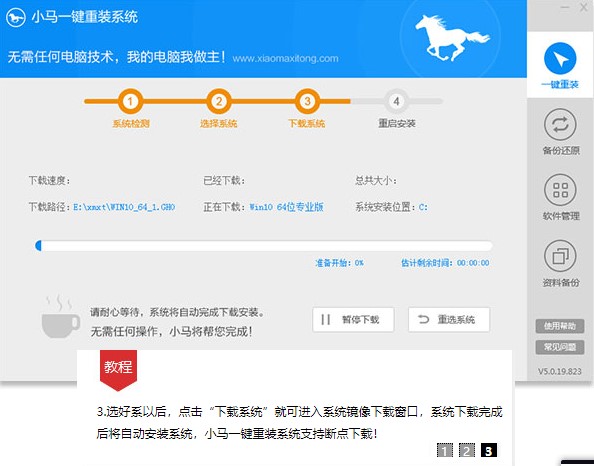
Task: Select tutorial page 3 indicator
Action: point(489,450)
